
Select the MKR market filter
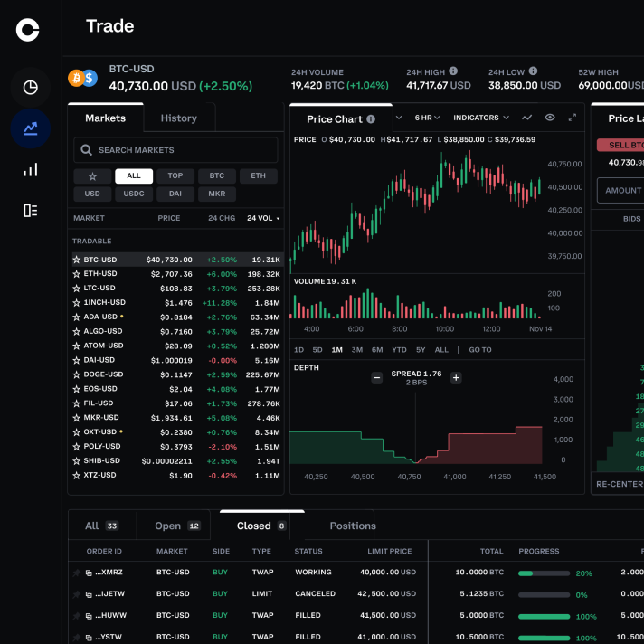[217, 194]
